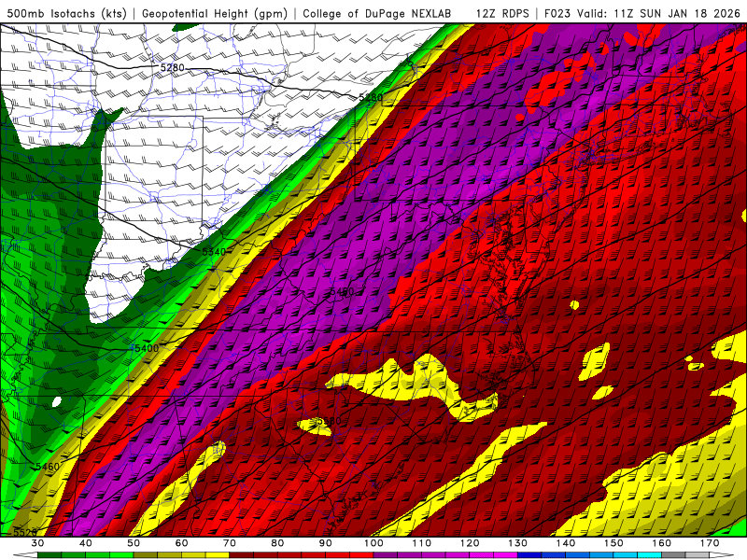Click the color bar value 160

pos(662,543)
